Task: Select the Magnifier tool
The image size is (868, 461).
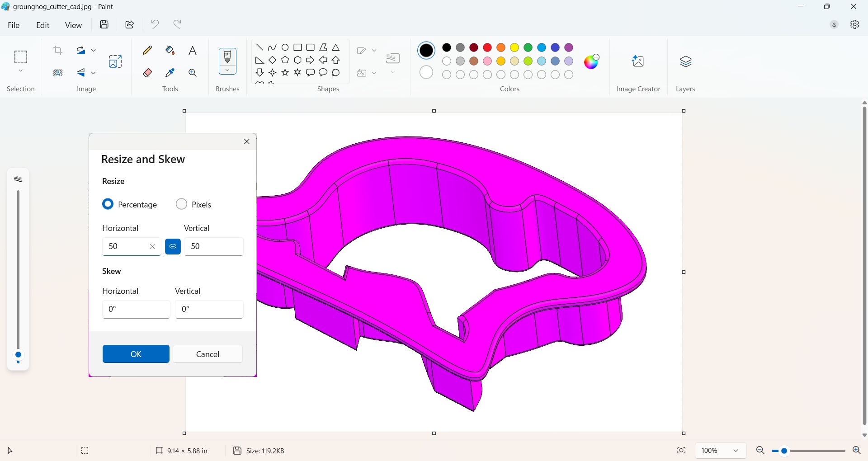Action: tap(193, 73)
